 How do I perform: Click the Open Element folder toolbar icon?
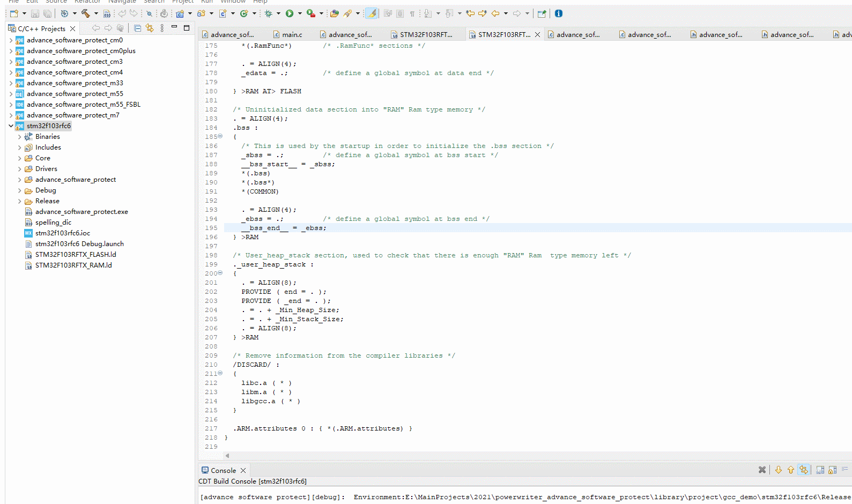click(335, 13)
